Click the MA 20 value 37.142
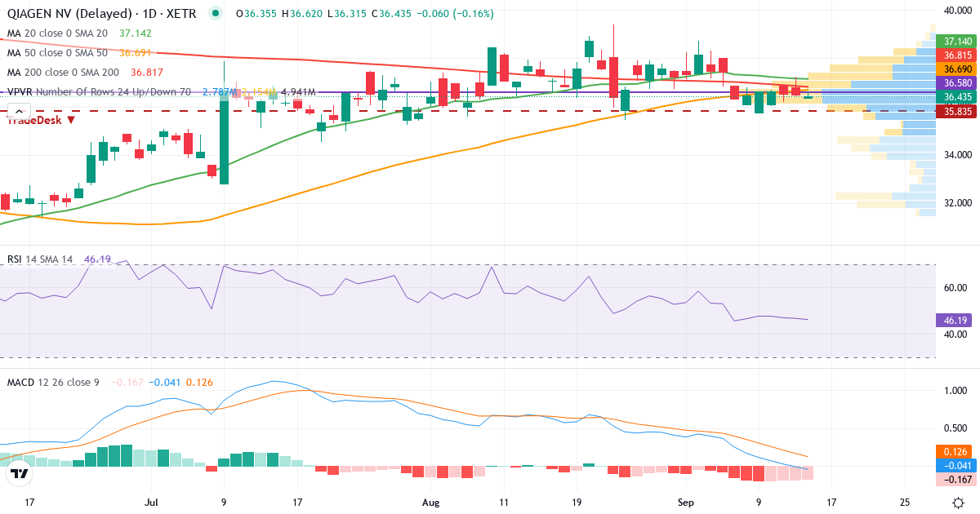Image resolution: width=980 pixels, height=514 pixels. (x=136, y=33)
